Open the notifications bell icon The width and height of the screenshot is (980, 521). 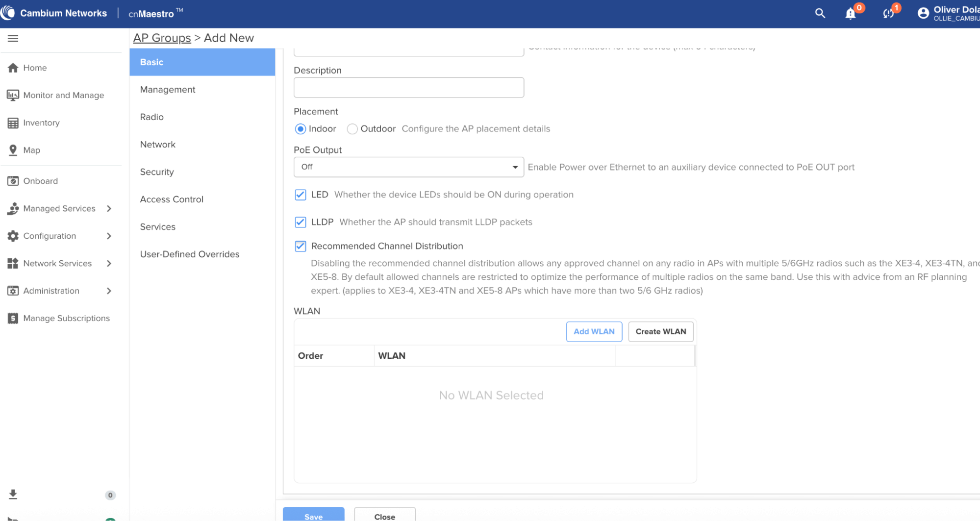(x=851, y=14)
